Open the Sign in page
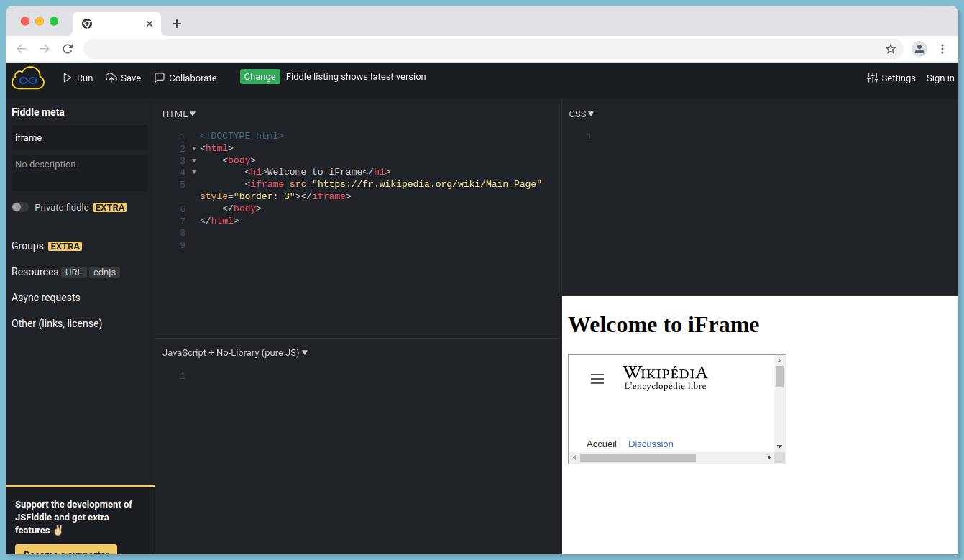This screenshot has width=964, height=560. click(940, 78)
